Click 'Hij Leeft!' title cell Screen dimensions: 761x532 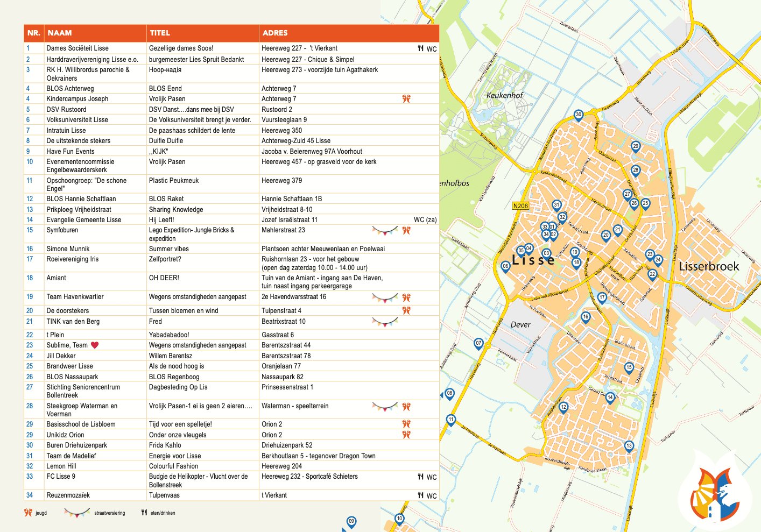pos(162,220)
